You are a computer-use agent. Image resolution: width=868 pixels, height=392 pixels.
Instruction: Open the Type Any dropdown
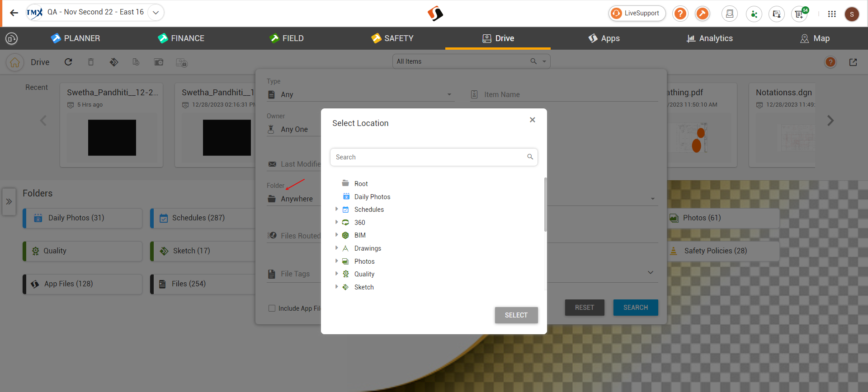coord(360,94)
